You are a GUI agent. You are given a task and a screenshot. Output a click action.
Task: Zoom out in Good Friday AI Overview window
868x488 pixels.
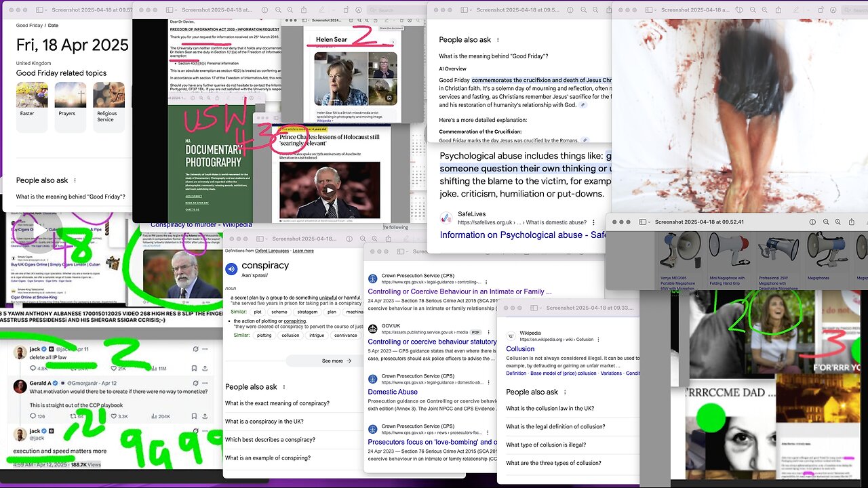click(583, 10)
